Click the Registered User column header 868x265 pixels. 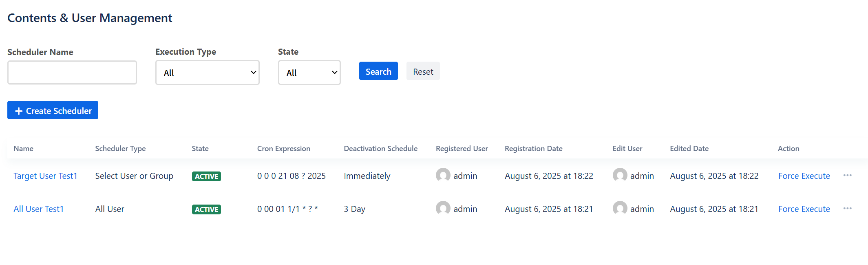pyautogui.click(x=462, y=149)
